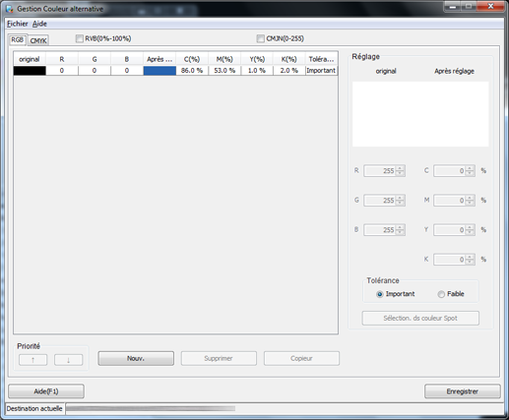The height and width of the screenshot is (420, 509).
Task: Click the Nouv. button
Action: coord(136,358)
